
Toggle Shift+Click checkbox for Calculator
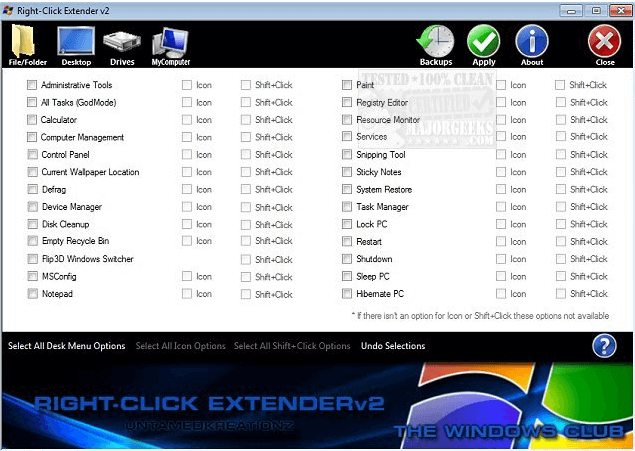245,120
